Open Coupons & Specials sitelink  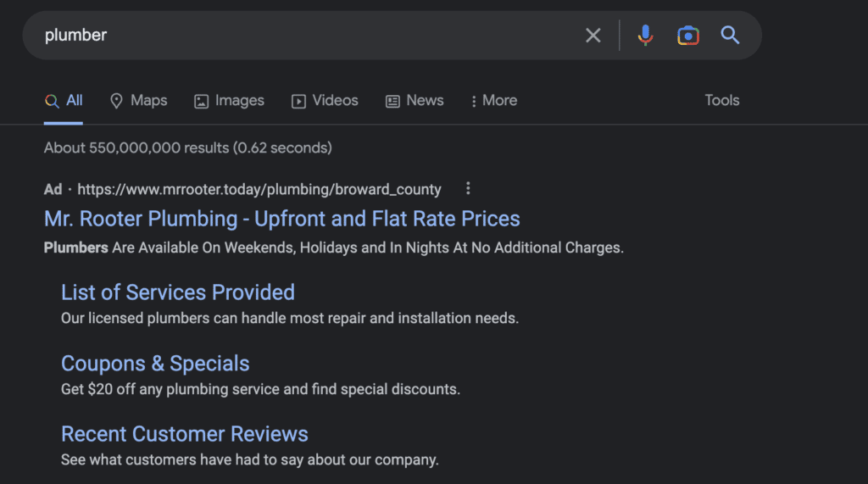click(x=155, y=364)
